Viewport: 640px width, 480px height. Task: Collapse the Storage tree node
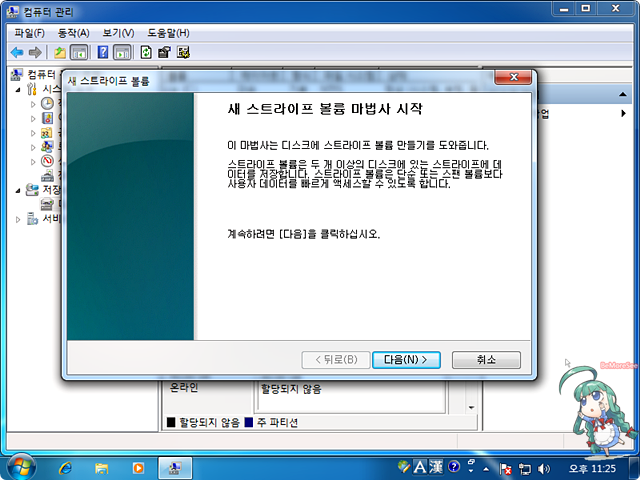19,189
